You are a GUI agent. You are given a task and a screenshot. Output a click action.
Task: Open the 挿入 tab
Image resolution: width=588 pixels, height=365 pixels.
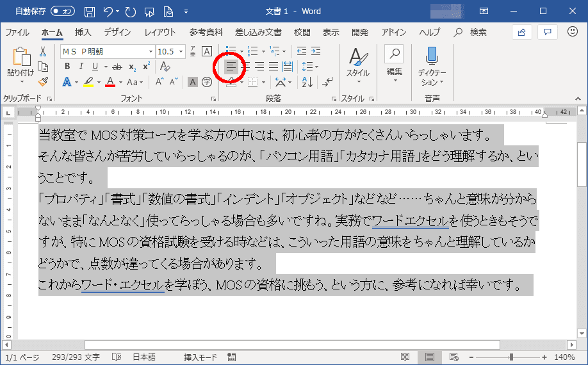point(83,32)
